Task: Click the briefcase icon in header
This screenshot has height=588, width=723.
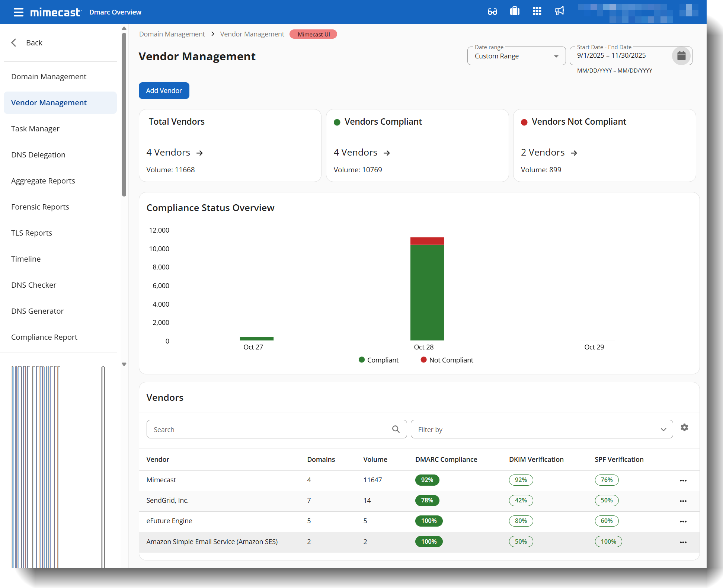Action: (515, 12)
